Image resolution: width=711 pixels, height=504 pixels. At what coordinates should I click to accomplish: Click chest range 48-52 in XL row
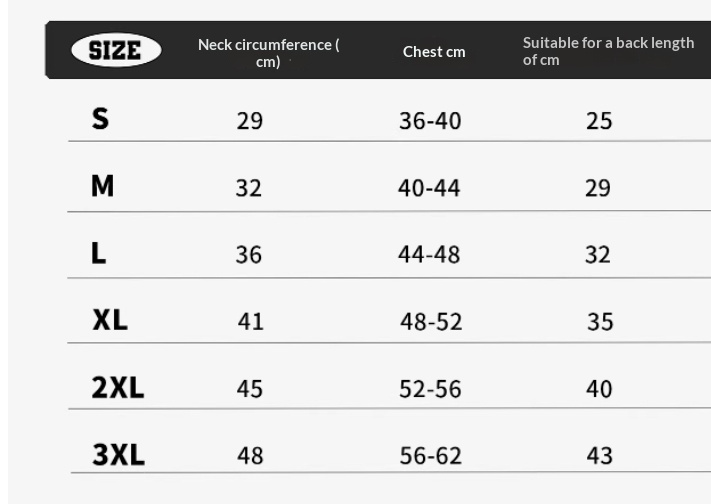(431, 322)
